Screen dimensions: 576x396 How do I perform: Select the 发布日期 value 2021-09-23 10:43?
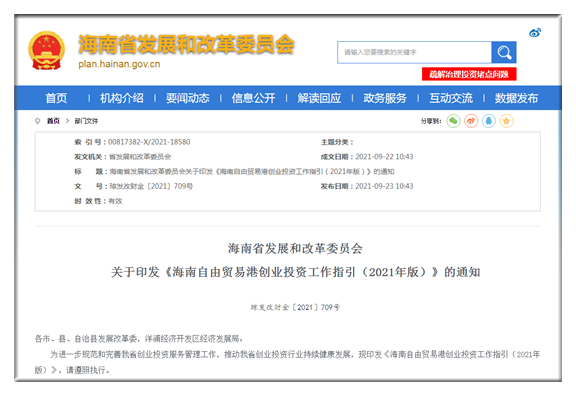384,186
